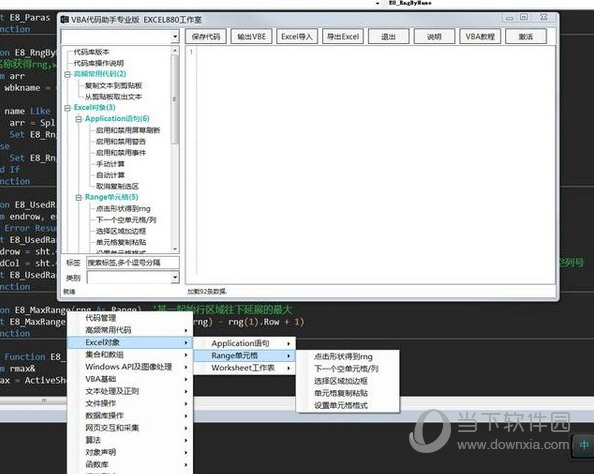The image size is (594, 474).
Task: Select the Range单元格(5) tree label
Action: point(111,197)
